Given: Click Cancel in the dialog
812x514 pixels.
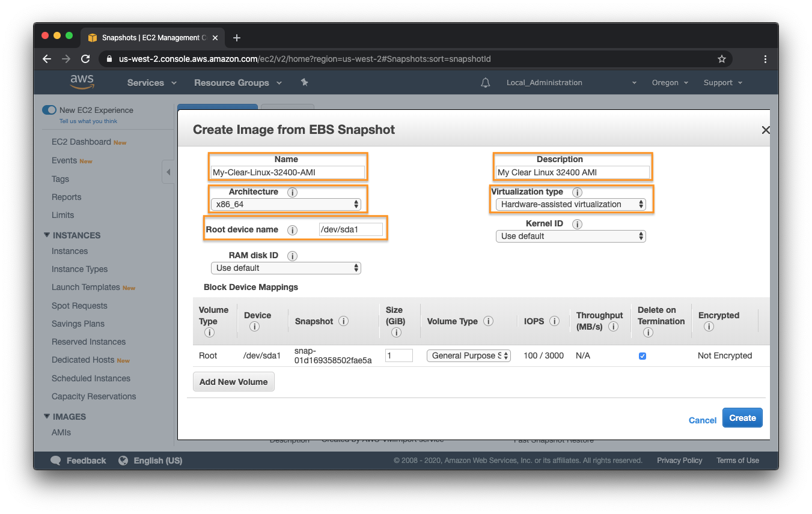Looking at the screenshot, I should 703,420.
